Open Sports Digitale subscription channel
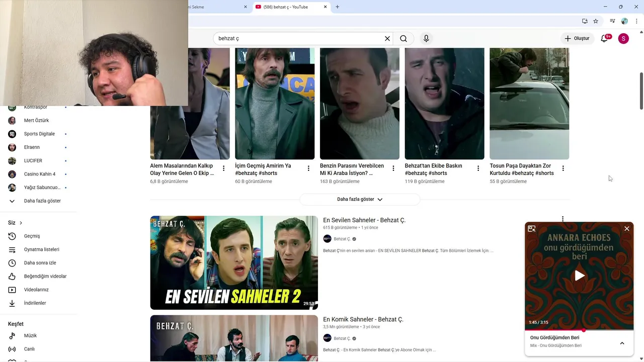Screen dimensions: 644x362 click(x=39, y=134)
